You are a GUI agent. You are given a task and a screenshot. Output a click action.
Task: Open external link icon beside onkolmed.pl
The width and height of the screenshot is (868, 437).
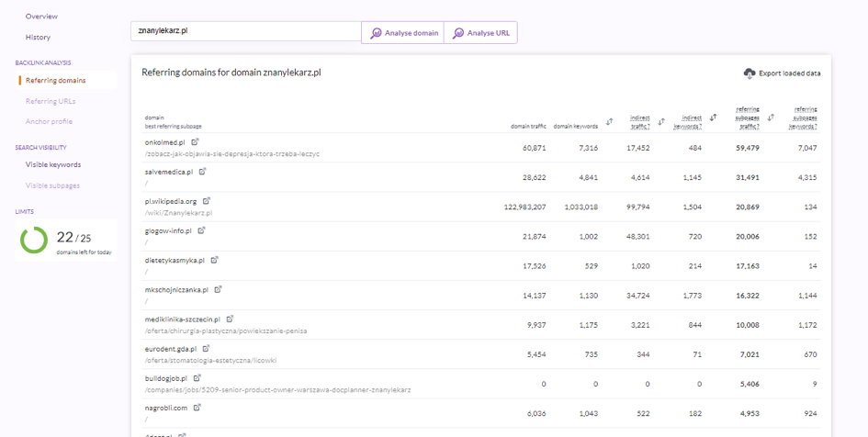tap(195, 142)
